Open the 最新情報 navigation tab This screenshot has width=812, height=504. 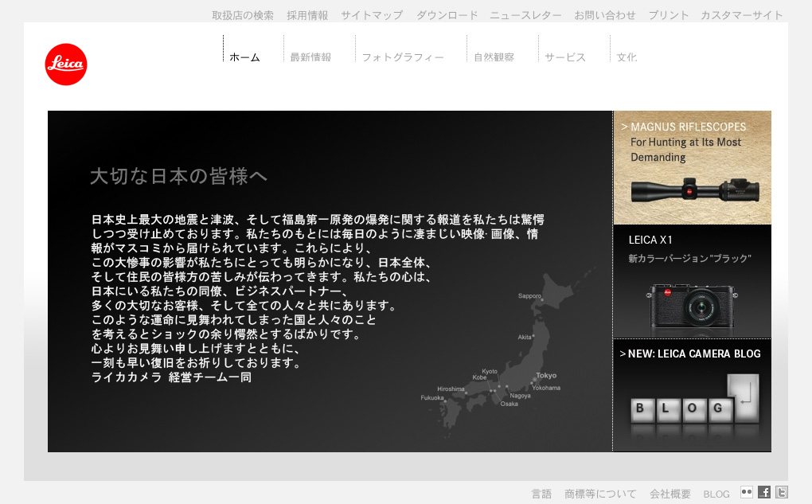pyautogui.click(x=310, y=57)
